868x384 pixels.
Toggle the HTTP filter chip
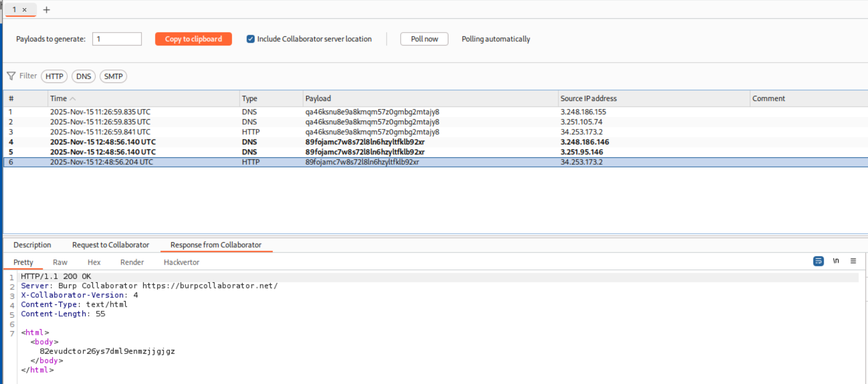click(x=54, y=76)
